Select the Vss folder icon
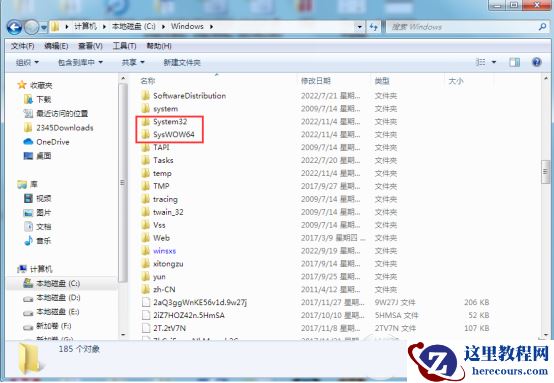 click(145, 225)
